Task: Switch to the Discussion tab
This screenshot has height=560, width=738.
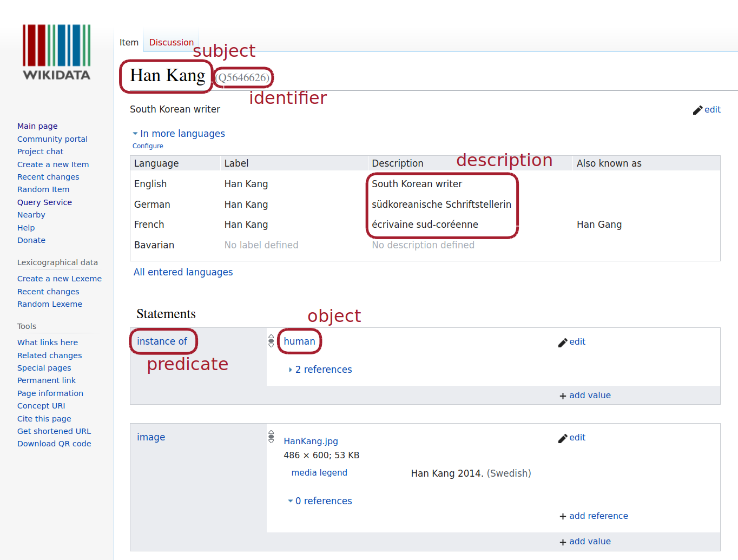Action: coord(171,42)
